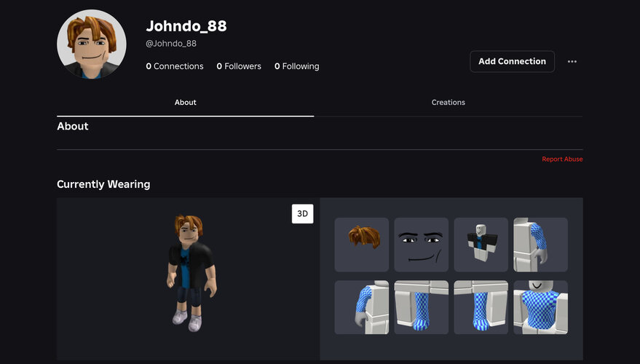View the 0 Connections list
Viewport: 640px width, 364px height.
point(175,66)
